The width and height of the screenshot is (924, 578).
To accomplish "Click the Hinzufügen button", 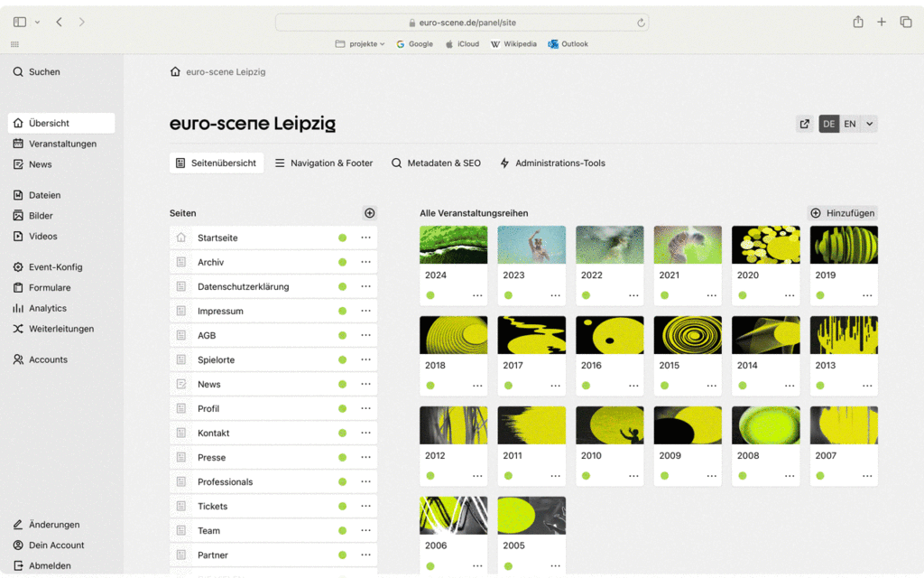I will pos(842,213).
